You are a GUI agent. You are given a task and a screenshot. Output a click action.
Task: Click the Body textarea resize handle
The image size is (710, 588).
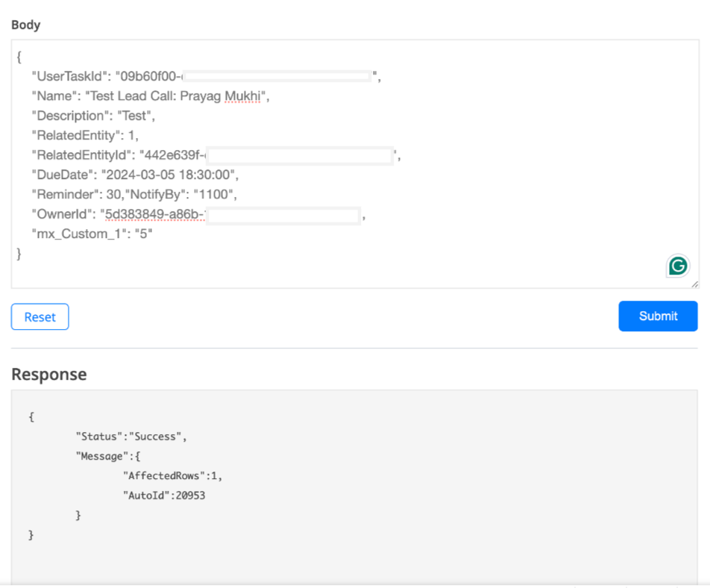(x=695, y=284)
